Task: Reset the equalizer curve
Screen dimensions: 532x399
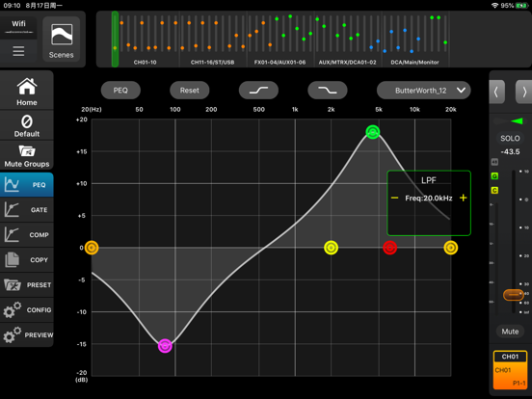Action: [189, 91]
